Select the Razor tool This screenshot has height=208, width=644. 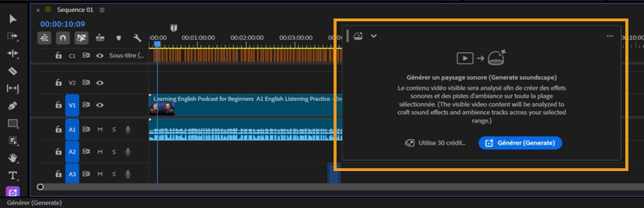[13, 71]
